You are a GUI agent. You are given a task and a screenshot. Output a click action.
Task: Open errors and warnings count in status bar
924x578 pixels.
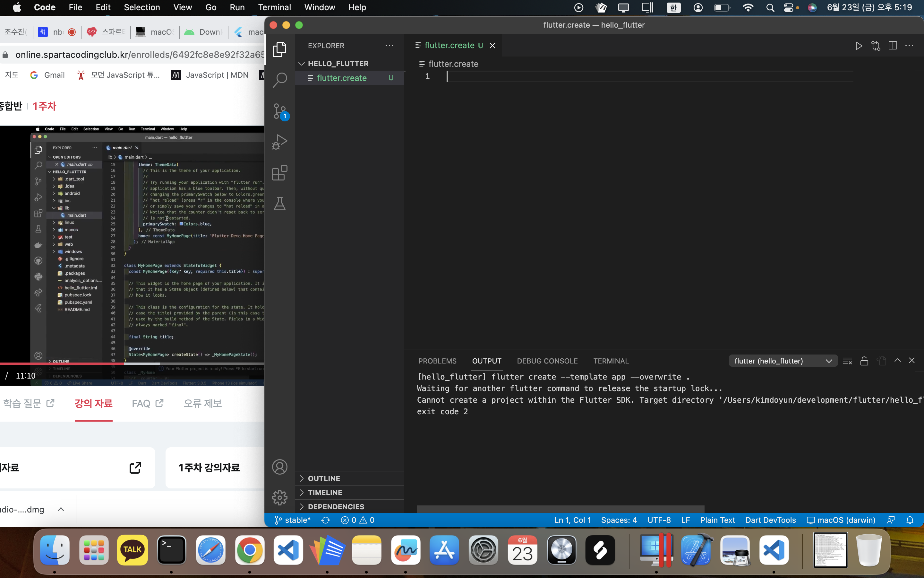358,520
